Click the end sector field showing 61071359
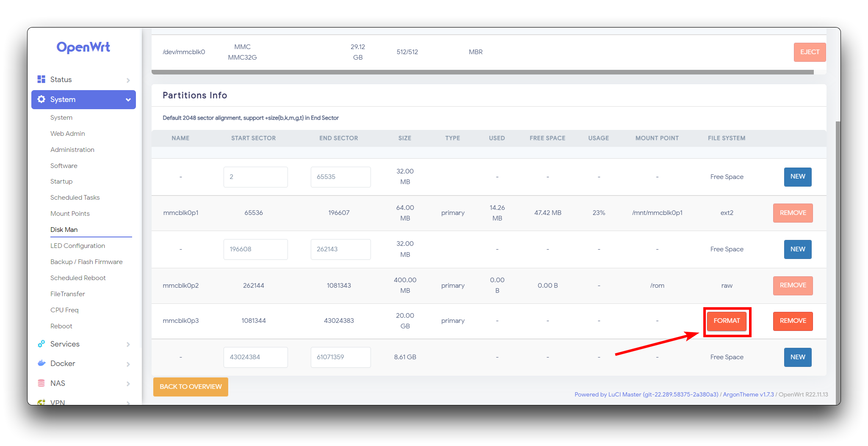 click(341, 357)
